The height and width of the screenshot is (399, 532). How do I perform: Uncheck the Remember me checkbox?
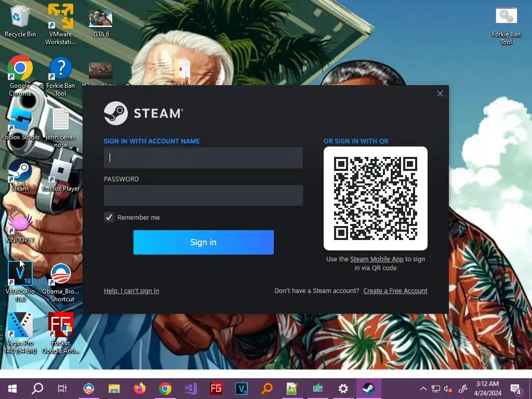[109, 217]
